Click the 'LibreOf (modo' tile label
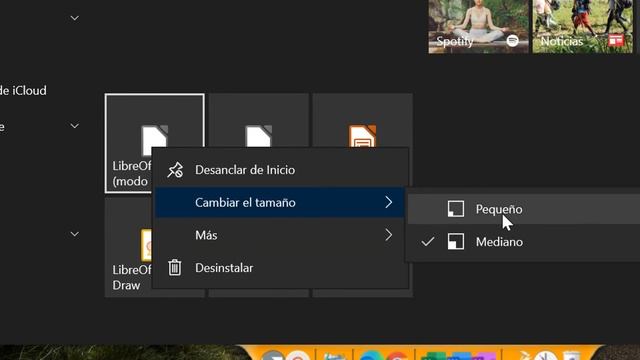This screenshot has width=640, height=360. 132,173
